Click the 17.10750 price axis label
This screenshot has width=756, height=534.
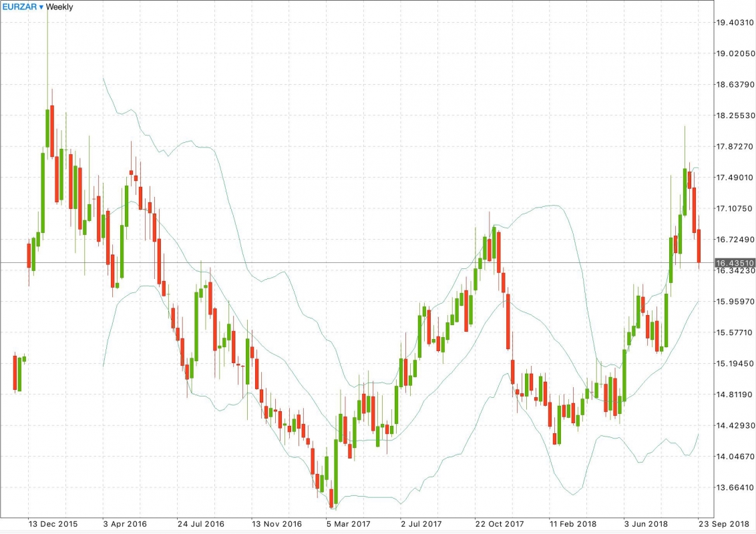coord(735,209)
